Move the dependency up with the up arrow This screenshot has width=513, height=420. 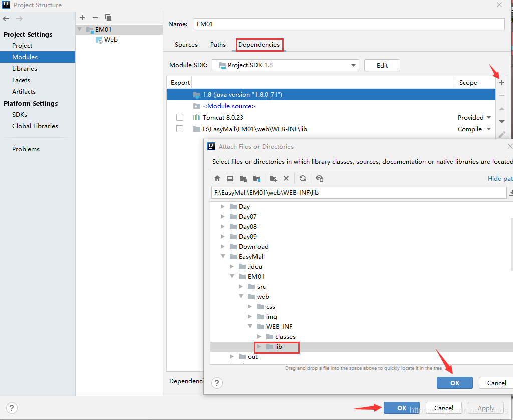502,109
